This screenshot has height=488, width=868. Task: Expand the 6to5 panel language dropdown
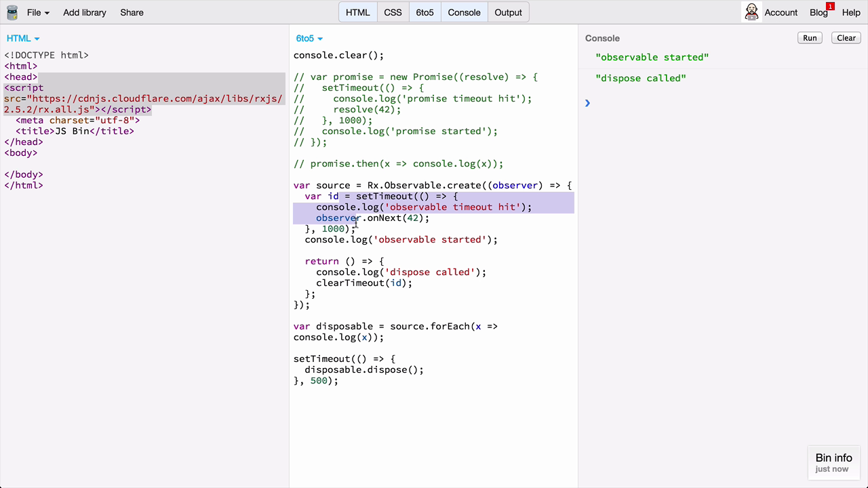pyautogui.click(x=309, y=39)
